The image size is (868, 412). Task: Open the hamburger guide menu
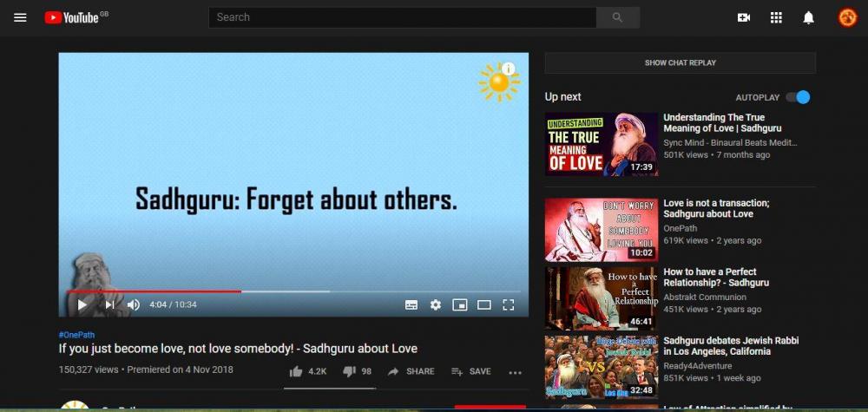[20, 17]
